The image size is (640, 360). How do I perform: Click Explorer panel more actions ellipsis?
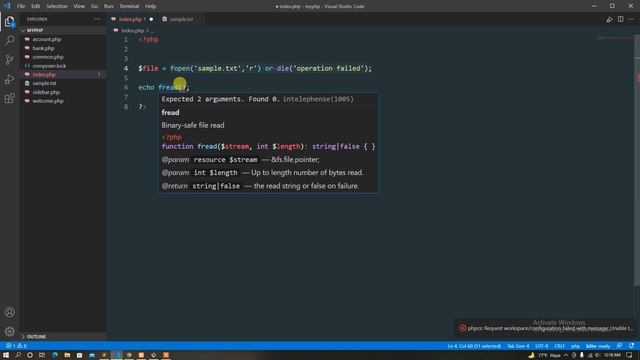(x=97, y=19)
